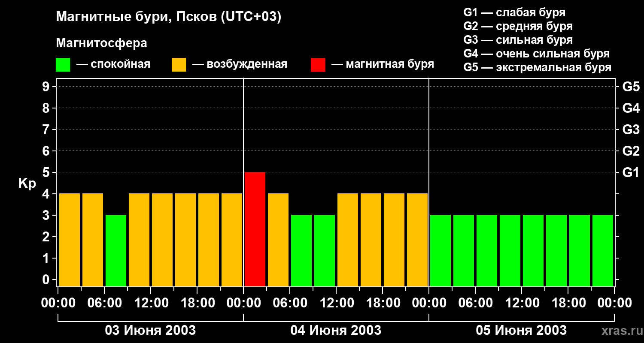Screen dimensions: 644x343
Task: Click the '05 Июня 2003' date label
Action: pos(521,331)
